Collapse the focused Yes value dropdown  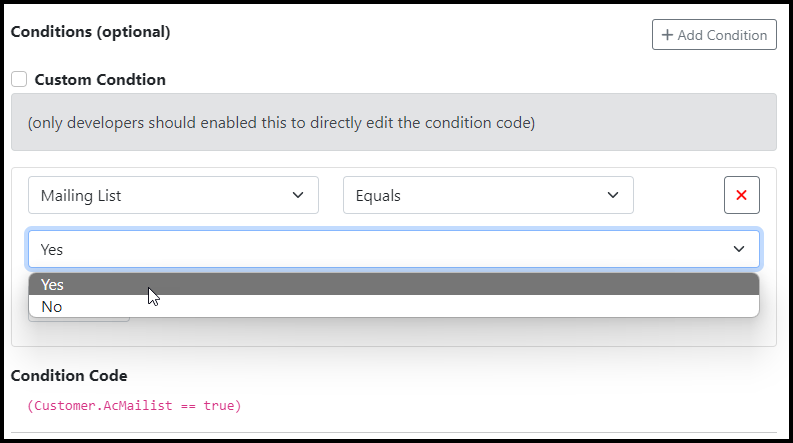pos(394,249)
